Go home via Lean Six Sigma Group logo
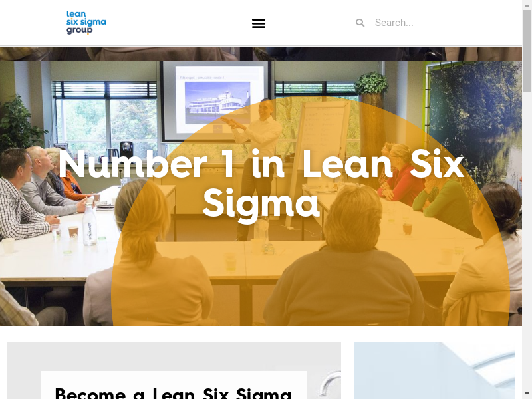532x399 pixels. [x=86, y=23]
